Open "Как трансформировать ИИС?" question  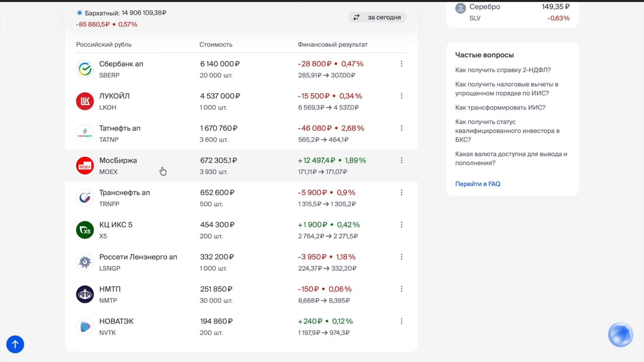point(500,108)
